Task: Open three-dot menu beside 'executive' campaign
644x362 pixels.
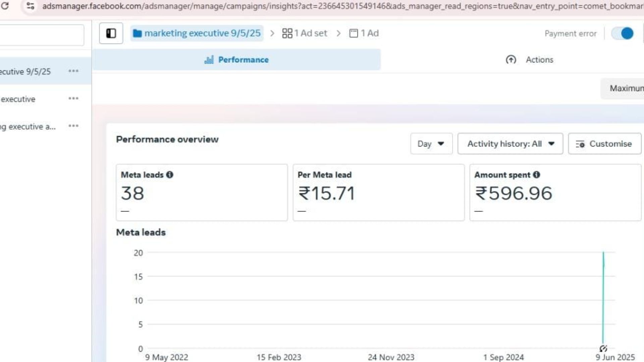Action: point(73,99)
